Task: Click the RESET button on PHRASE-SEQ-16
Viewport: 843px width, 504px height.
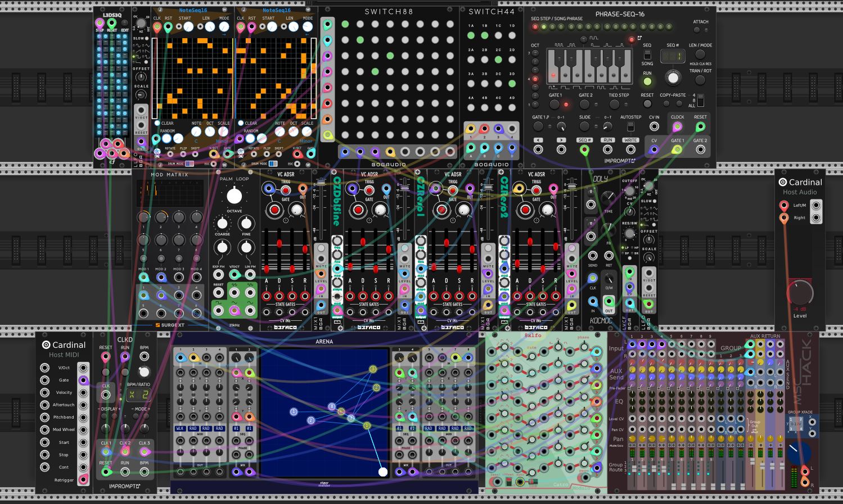Action: coord(647,104)
